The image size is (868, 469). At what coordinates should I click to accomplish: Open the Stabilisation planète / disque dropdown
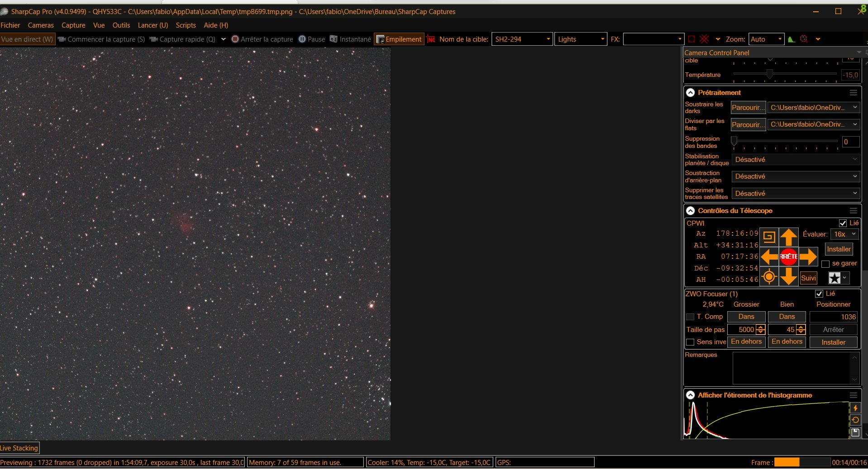796,160
